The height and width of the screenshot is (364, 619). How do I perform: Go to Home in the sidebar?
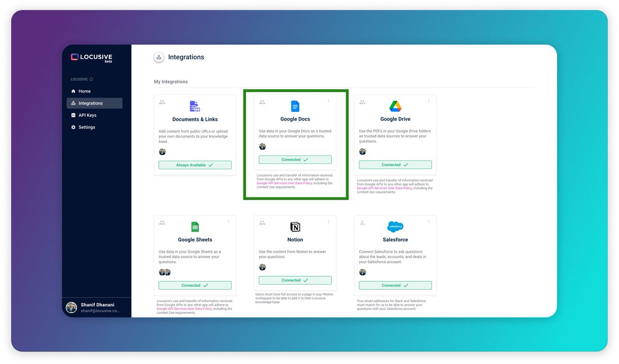pyautogui.click(x=94, y=91)
